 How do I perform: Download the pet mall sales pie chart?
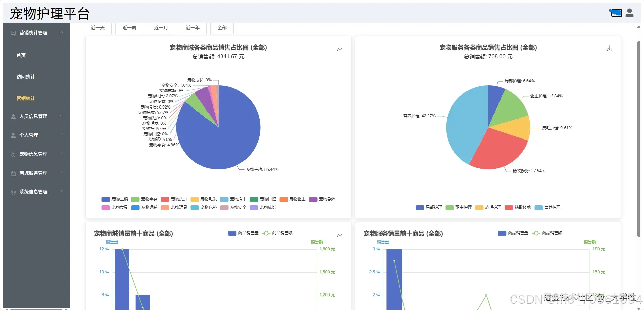tap(340, 49)
